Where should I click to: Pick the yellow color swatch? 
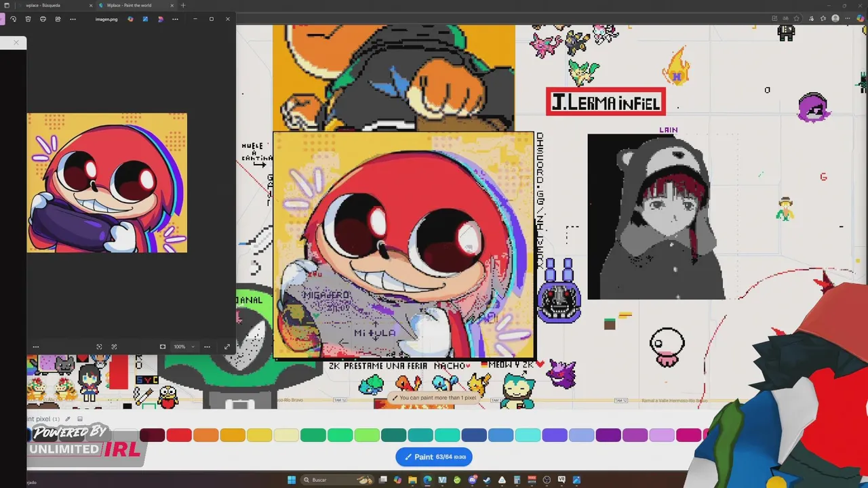(259, 435)
